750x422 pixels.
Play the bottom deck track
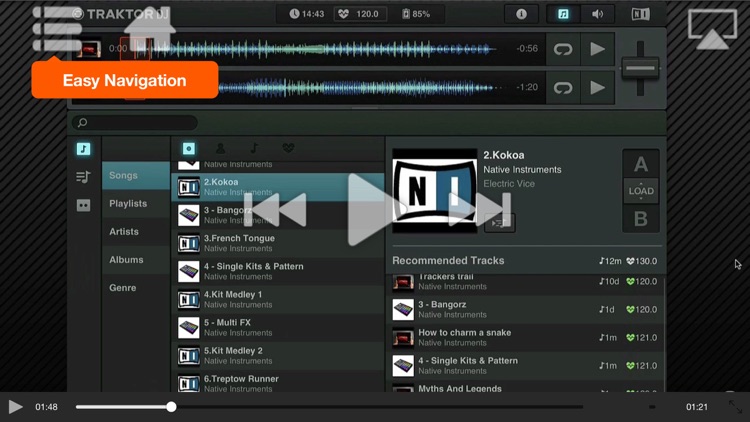597,88
